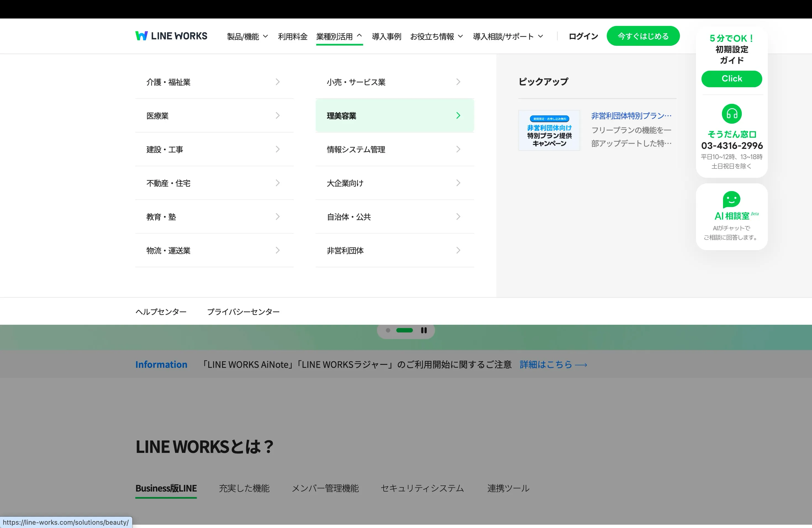
Task: Click the 5分でOK！初期設定ガイド text
Action: (731, 49)
